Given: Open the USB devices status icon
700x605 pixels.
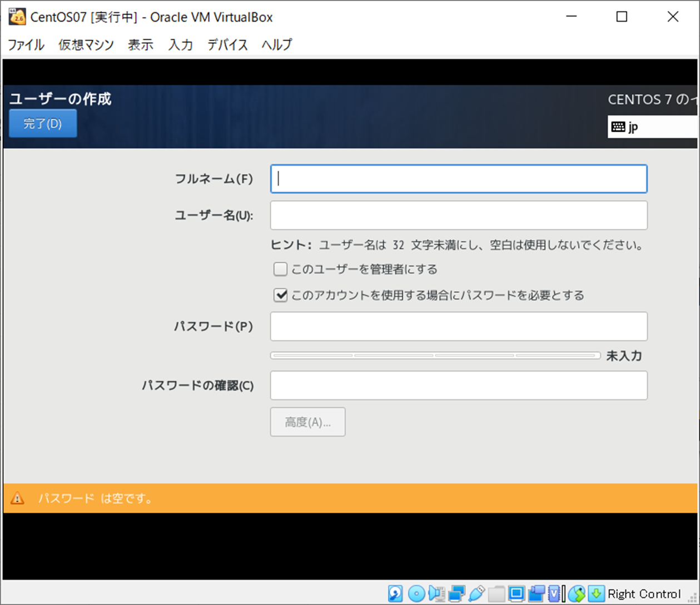Looking at the screenshot, I should coord(476,594).
